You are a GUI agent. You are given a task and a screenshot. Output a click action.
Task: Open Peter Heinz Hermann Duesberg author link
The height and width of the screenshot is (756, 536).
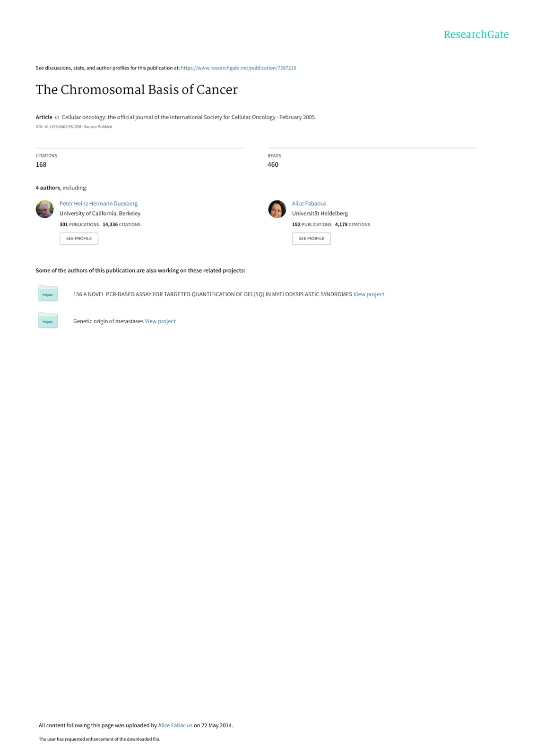click(x=98, y=204)
